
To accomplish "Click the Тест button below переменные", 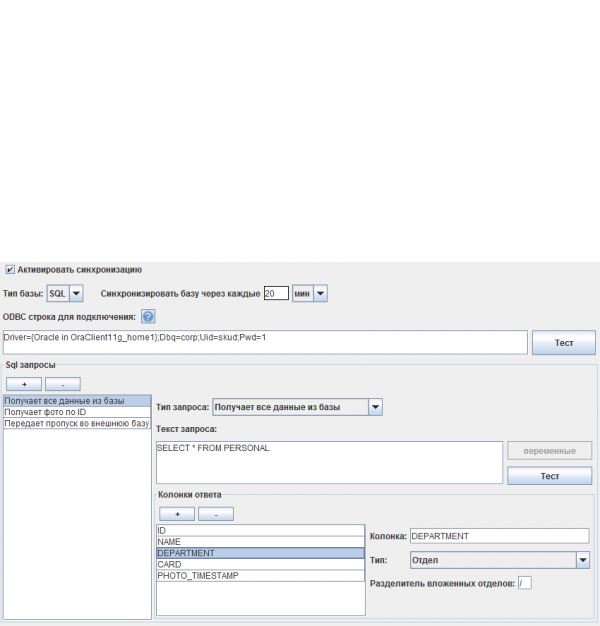I will 549,476.
